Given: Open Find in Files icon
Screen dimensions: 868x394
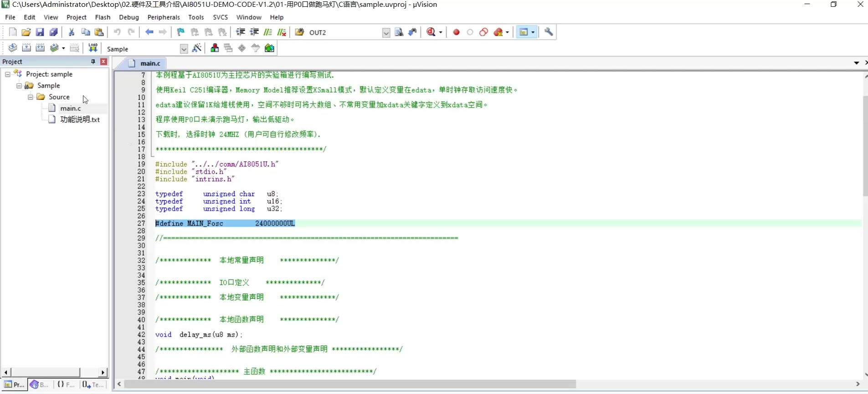Looking at the screenshot, I should tap(299, 32).
